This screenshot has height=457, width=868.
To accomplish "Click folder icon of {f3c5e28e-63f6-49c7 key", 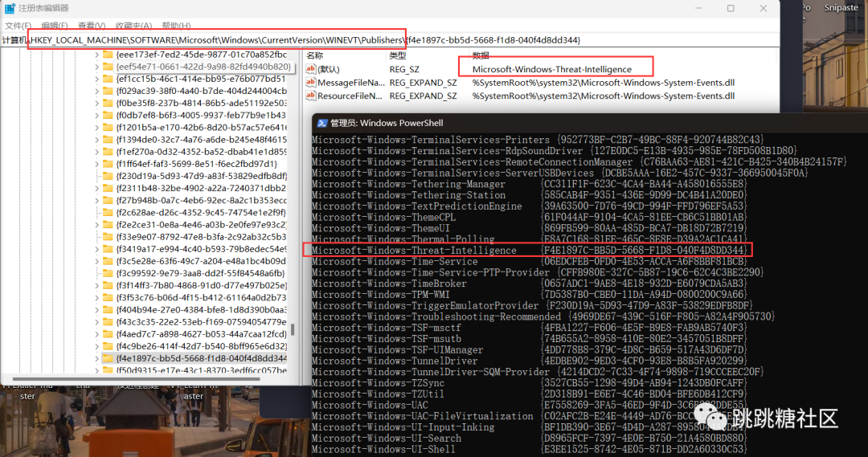I will click(x=108, y=261).
